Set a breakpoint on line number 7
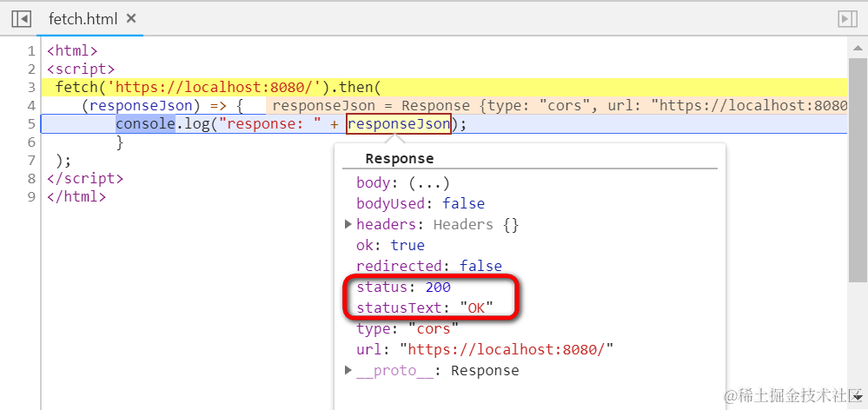 (31, 161)
